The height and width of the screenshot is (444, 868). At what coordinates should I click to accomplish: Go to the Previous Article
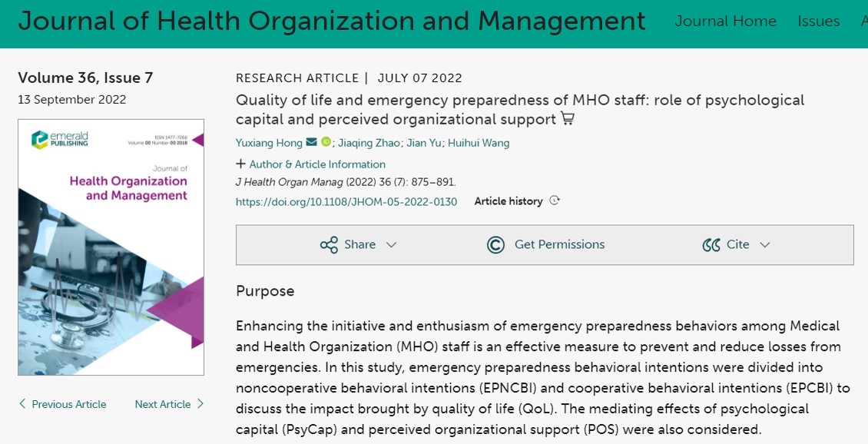[62, 404]
